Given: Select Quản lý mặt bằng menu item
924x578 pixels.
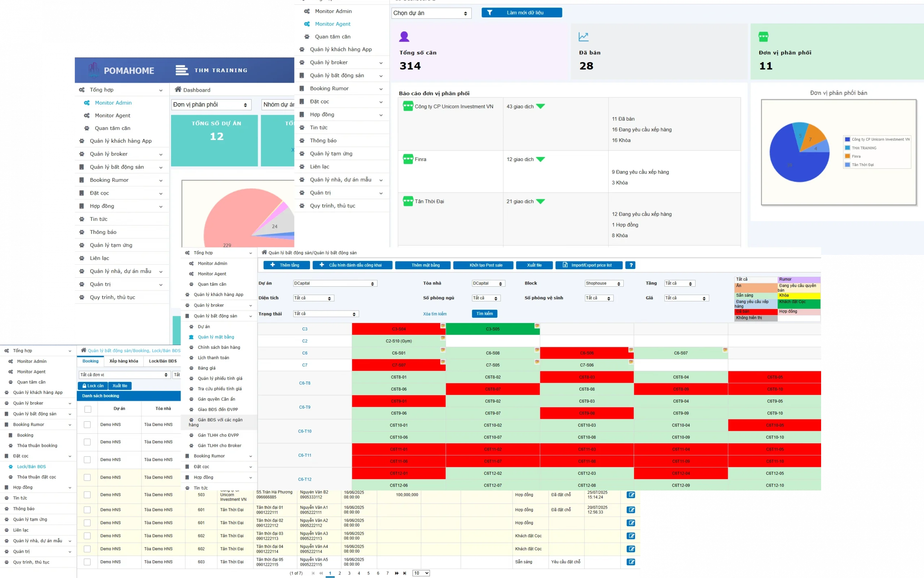Looking at the screenshot, I should (216, 337).
